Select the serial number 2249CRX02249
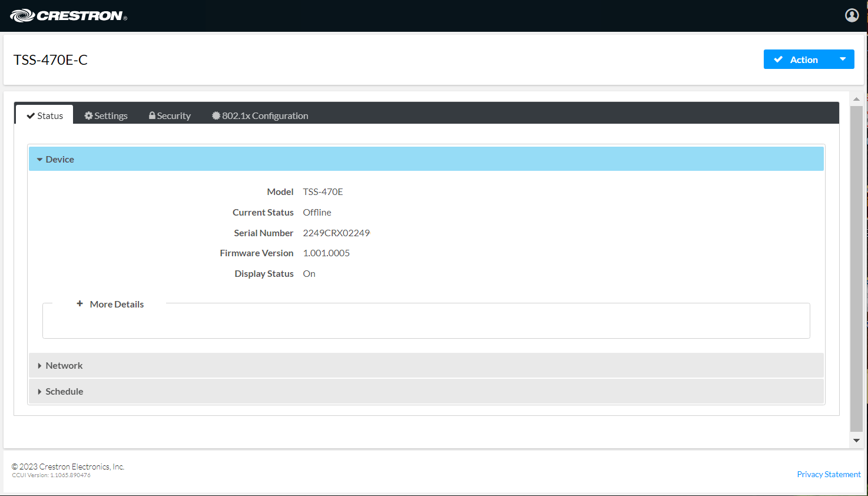This screenshot has width=868, height=496. [x=336, y=233]
